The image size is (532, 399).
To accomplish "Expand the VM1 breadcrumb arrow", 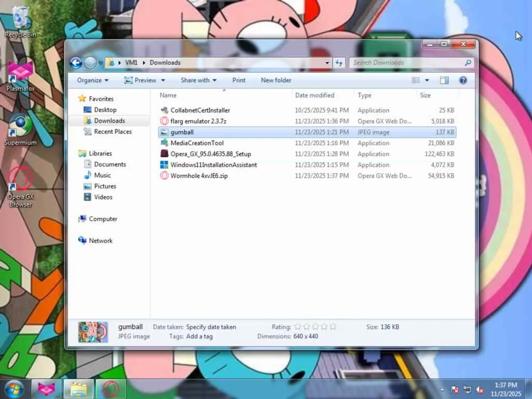I will tap(144, 63).
